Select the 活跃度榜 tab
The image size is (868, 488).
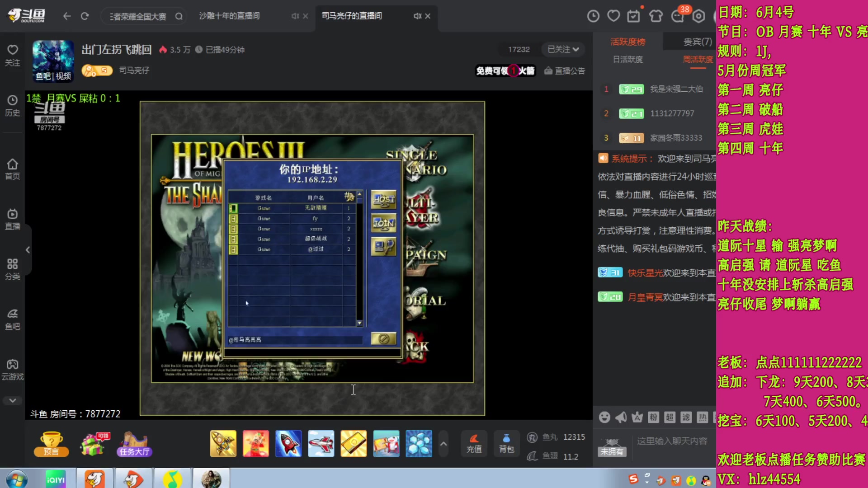(627, 42)
